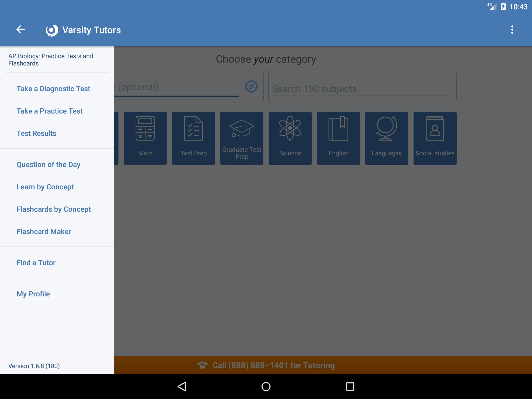Click Find a Tutor link
Viewport: 532px width, 399px height.
[x=36, y=263]
